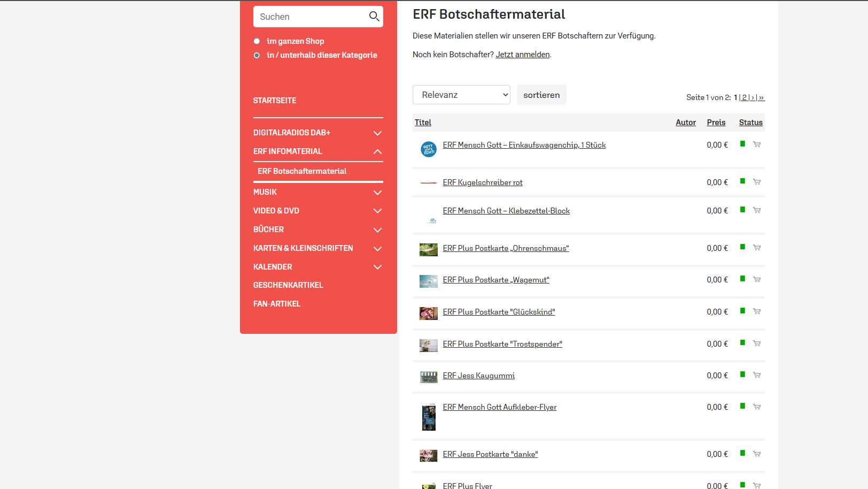Open Fan-Artikel category

(x=277, y=304)
